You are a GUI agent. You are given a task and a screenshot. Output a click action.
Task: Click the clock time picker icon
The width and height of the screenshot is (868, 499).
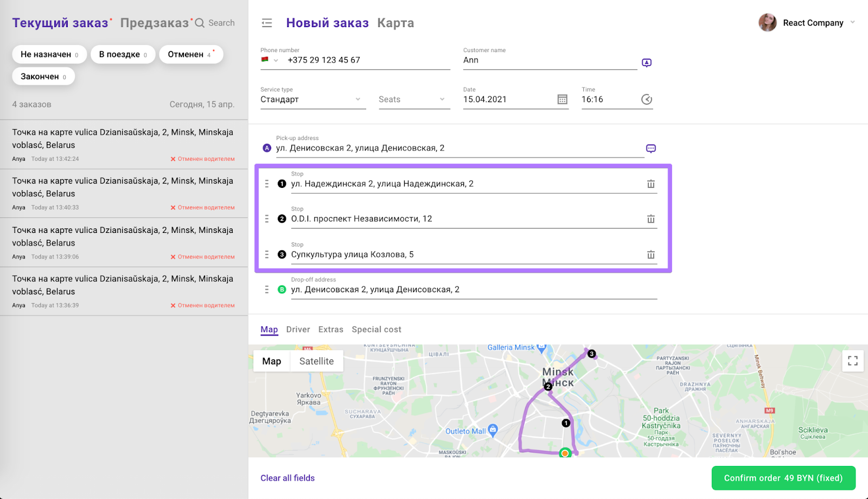[x=646, y=99]
